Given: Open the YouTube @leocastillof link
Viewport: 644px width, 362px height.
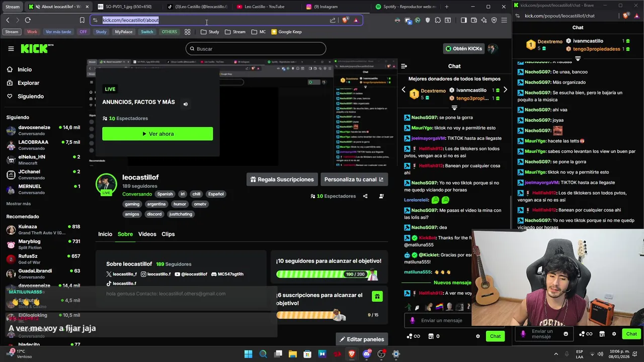Looking at the screenshot, I should click(x=191, y=274).
